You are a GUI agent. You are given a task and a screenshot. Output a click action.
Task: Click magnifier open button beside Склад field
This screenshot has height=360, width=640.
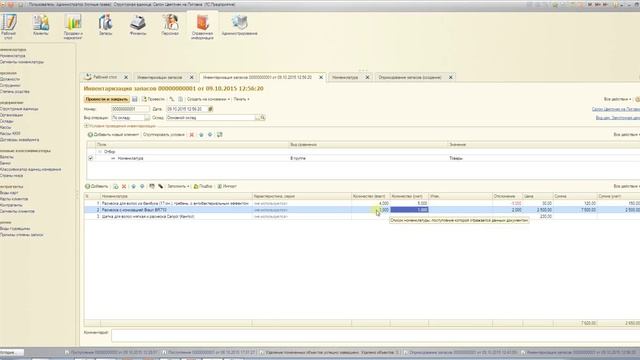[x=263, y=118]
